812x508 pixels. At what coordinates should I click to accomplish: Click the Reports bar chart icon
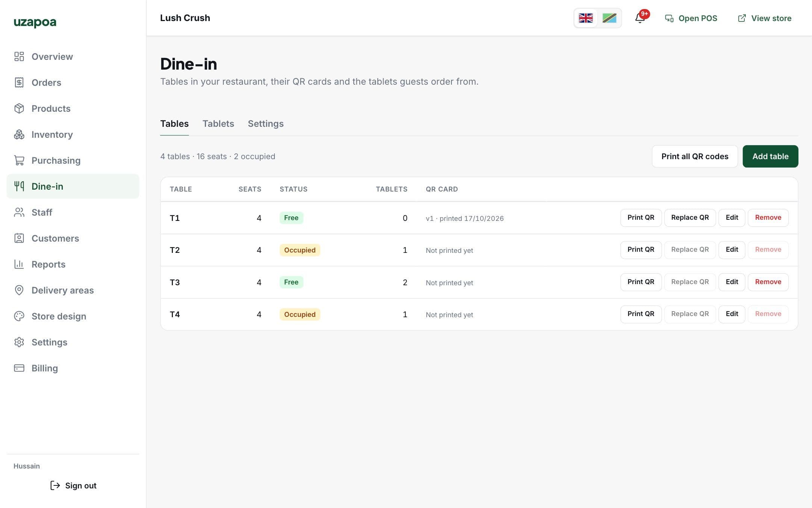point(19,264)
